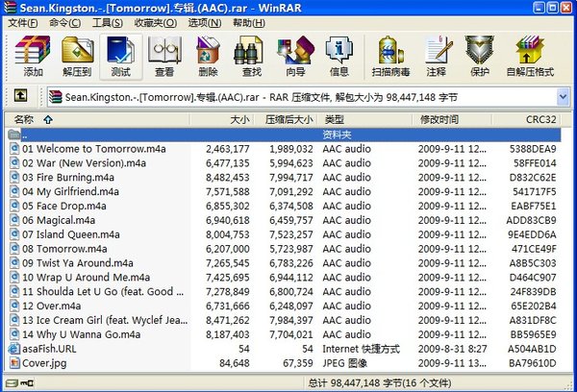
Task: Open the 工具(S) menu
Action: pyautogui.click(x=108, y=23)
